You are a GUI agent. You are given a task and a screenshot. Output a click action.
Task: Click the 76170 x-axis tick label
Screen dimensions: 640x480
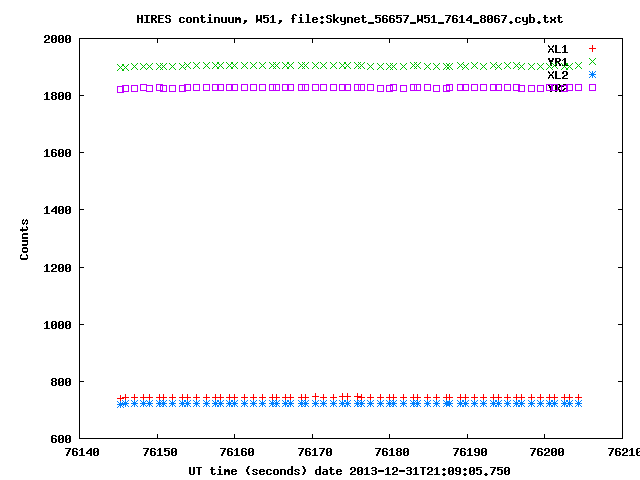[x=315, y=452]
